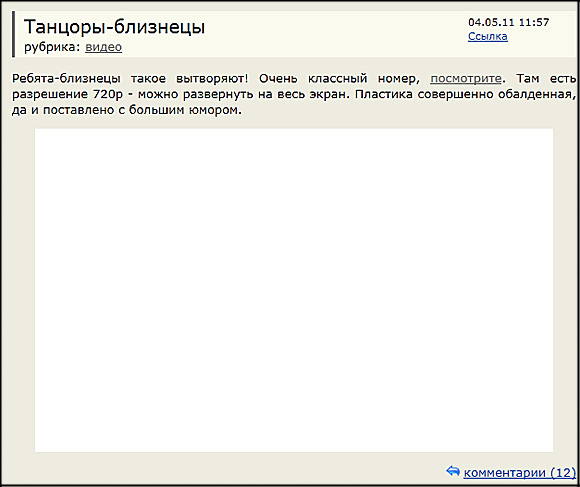Screen dimensions: 580x487
Task: Follow the Ссылка permalink
Action: pyautogui.click(x=488, y=36)
